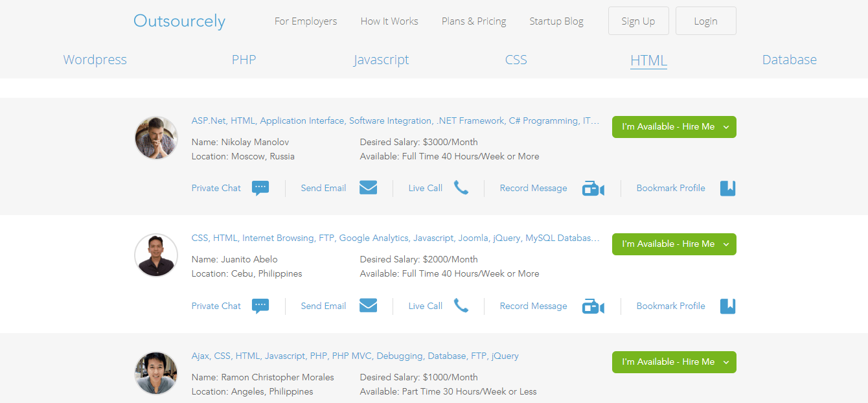Expand Nikolay's 'I'm Available - Hire Me' dropdown
The width and height of the screenshot is (868, 403).
(x=726, y=127)
